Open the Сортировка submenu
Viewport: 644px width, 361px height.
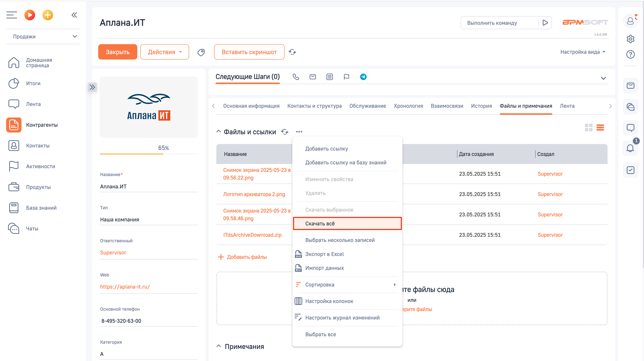[347, 285]
